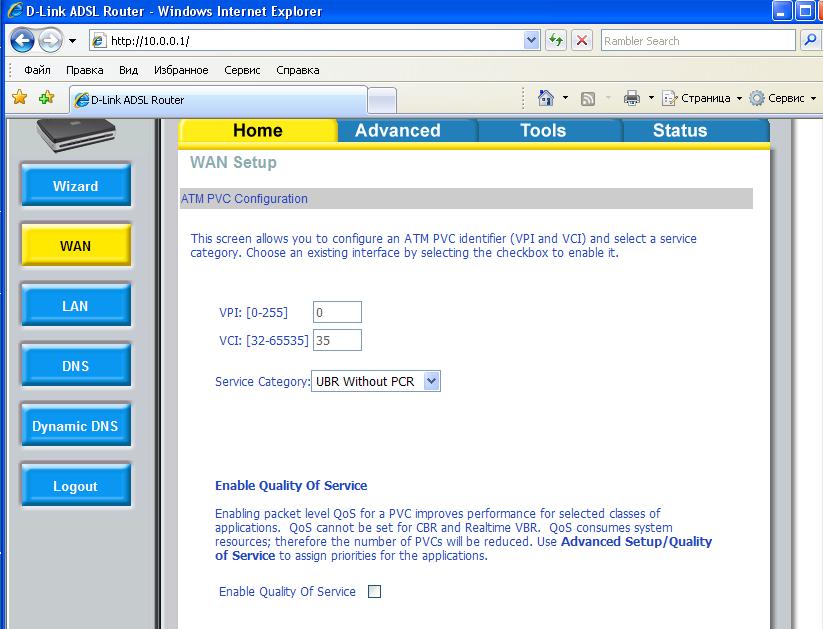The height and width of the screenshot is (629, 823).
Task: Click the VCI input field
Action: tap(337, 340)
